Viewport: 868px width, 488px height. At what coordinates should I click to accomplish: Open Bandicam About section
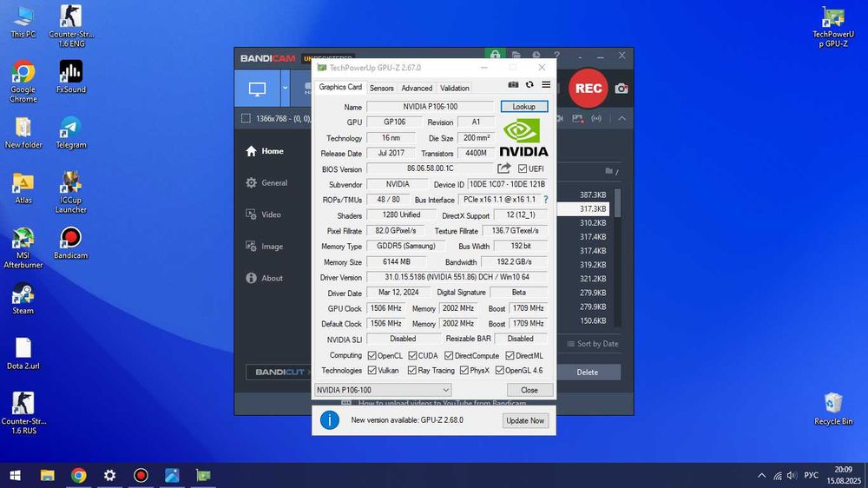pos(265,278)
